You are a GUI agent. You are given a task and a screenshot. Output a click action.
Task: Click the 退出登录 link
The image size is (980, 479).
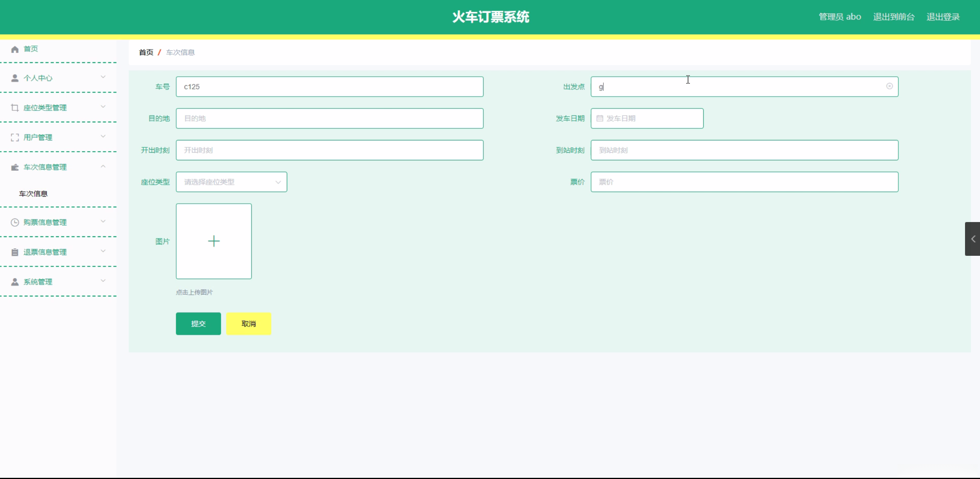click(943, 17)
